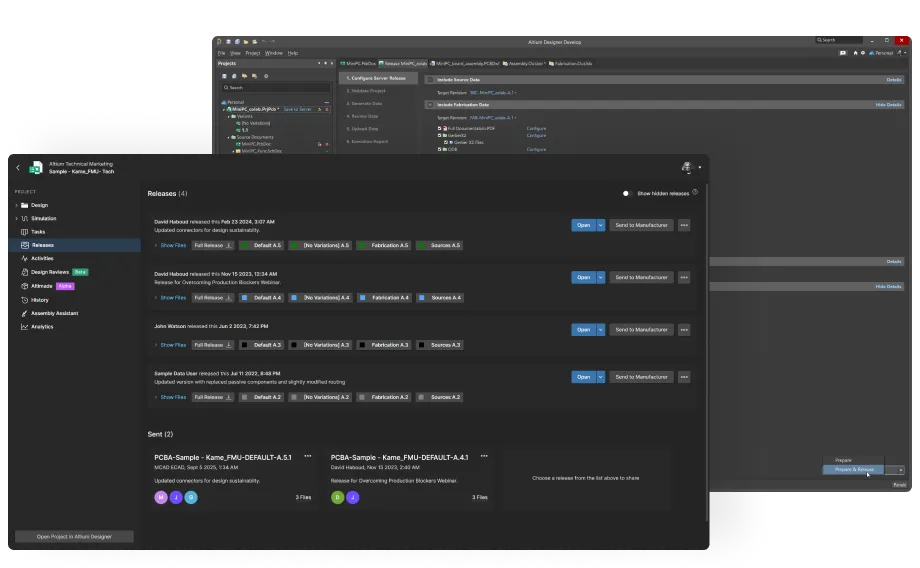Click the first save icon in the Projects panel toolbar
The image size is (920, 568).
pyautogui.click(x=224, y=76)
